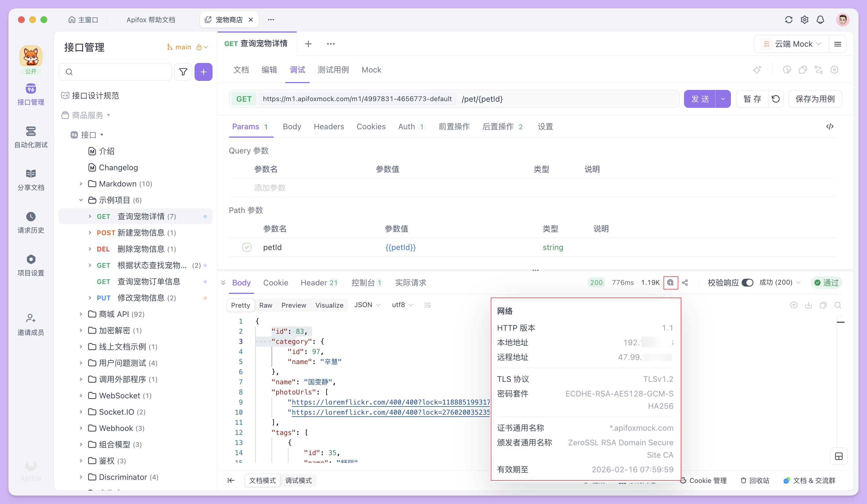Uncheck the petId path parameter checkbox

tap(247, 247)
